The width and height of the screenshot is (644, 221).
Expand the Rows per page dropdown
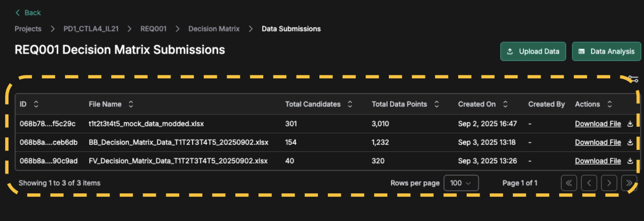[461, 183]
